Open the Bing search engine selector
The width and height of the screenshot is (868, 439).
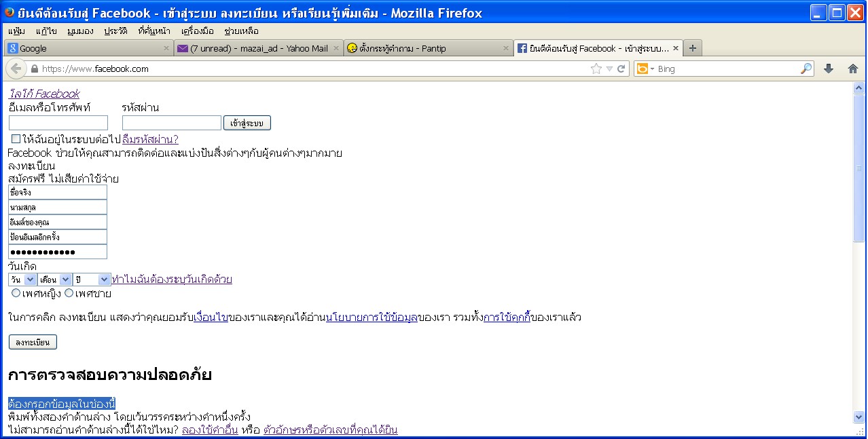[x=645, y=69]
